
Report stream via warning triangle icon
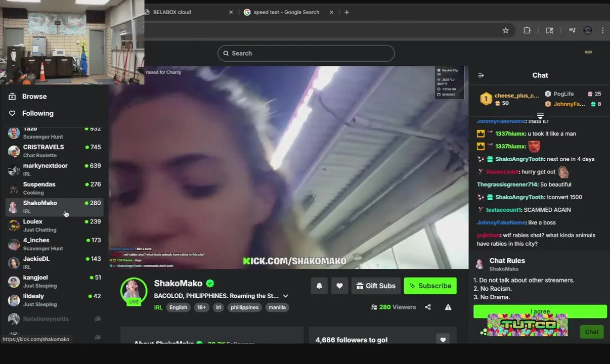tap(448, 307)
